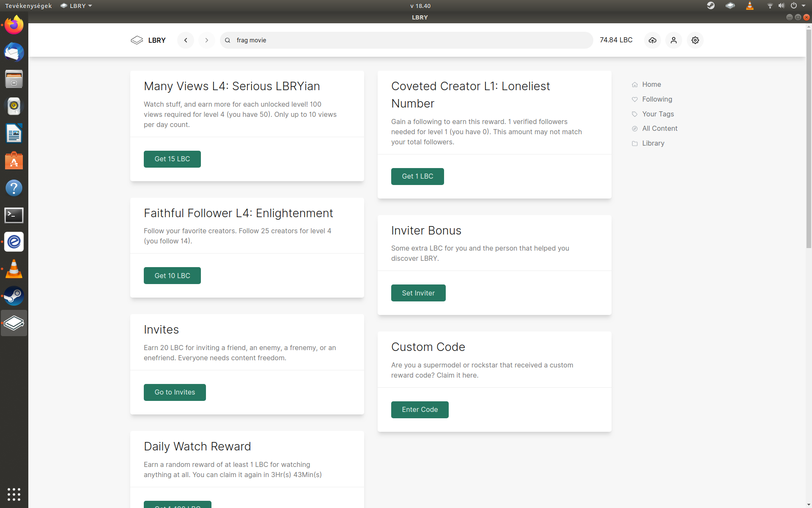Viewport: 812px width, 508px height.
Task: Click the network wifi icon in top bar
Action: pyautogui.click(x=770, y=6)
